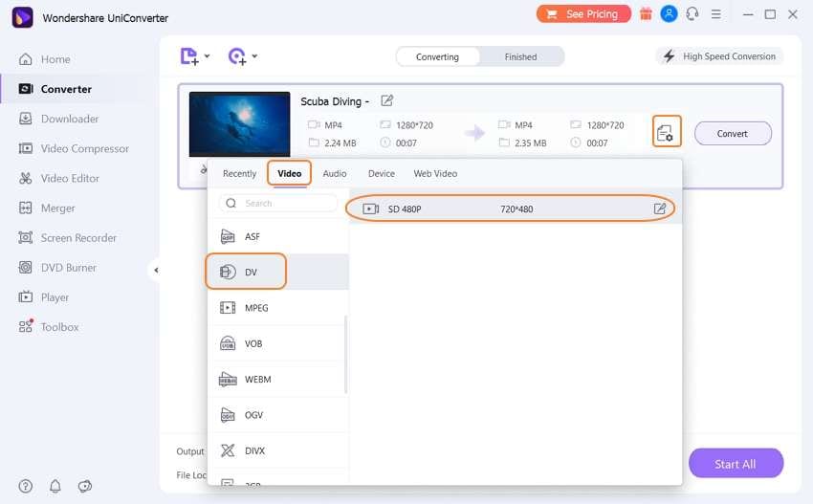The width and height of the screenshot is (813, 504).
Task: Open the notifications bell icon
Action: [x=55, y=487]
